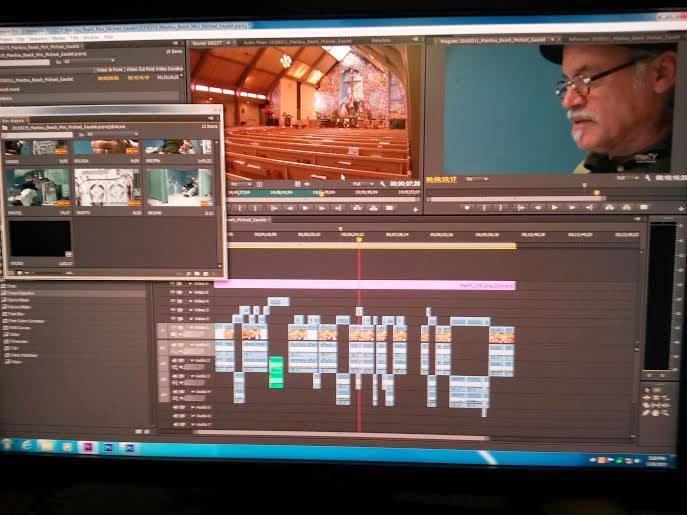The width and height of the screenshot is (687, 515).
Task: Click Mark In in the Program monitor
Action: click(484, 207)
